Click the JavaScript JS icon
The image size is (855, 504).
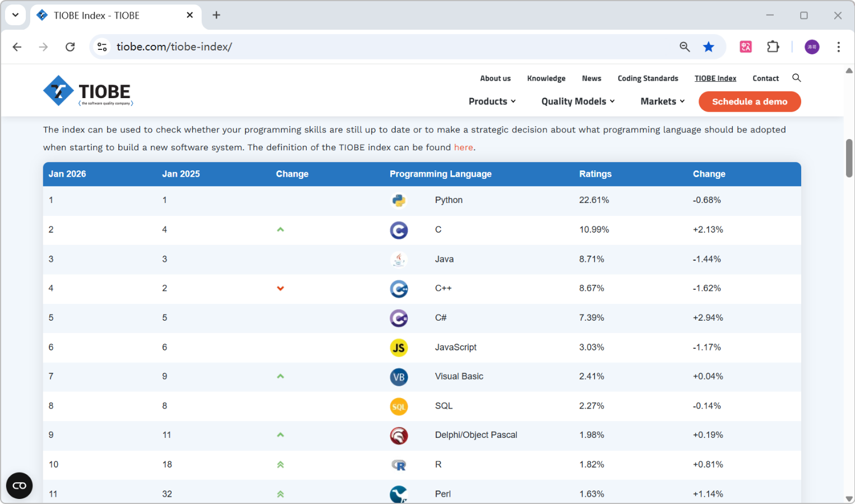(x=399, y=348)
